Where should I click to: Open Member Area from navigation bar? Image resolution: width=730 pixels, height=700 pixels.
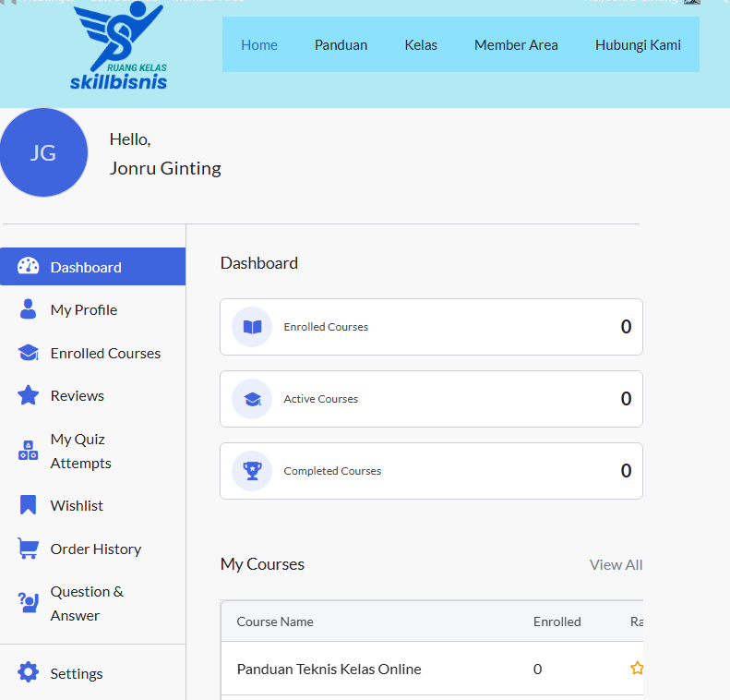[x=516, y=44]
